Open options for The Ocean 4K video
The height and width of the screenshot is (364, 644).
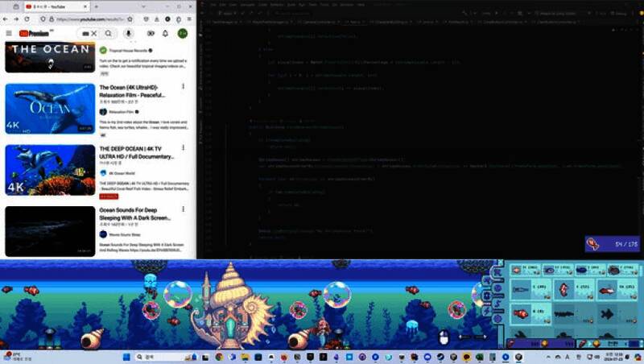click(184, 86)
